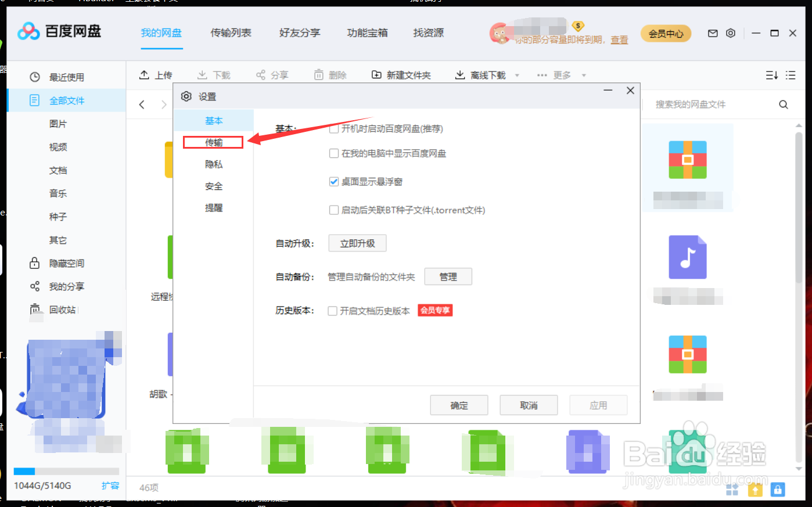Click the recycle bin icon
812x507 pixels.
35,309
